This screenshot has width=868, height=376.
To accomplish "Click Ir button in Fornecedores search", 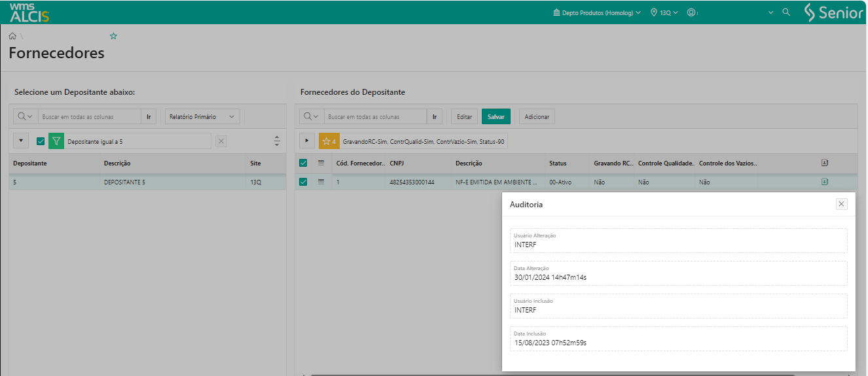I will point(435,116).
